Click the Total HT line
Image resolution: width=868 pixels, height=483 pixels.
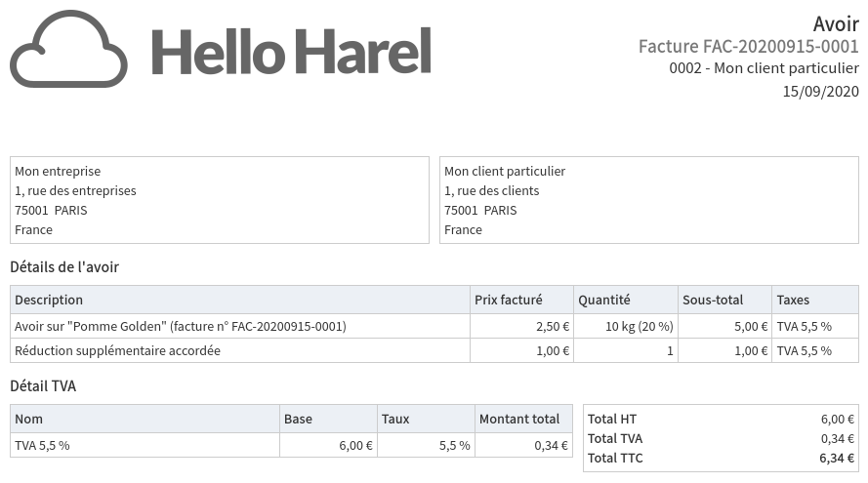pyautogui.click(x=721, y=419)
